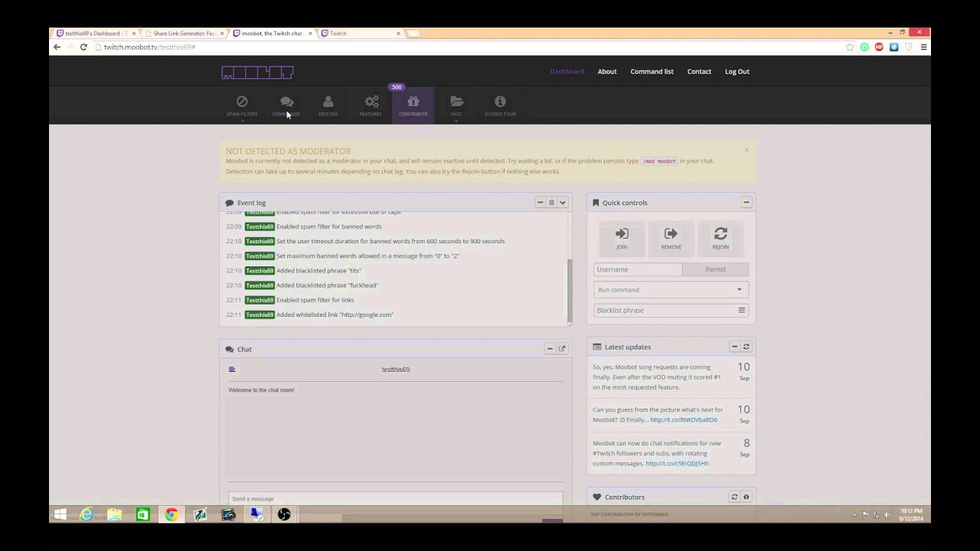Open the Misc folder section
The width and height of the screenshot is (980, 551).
point(456,106)
